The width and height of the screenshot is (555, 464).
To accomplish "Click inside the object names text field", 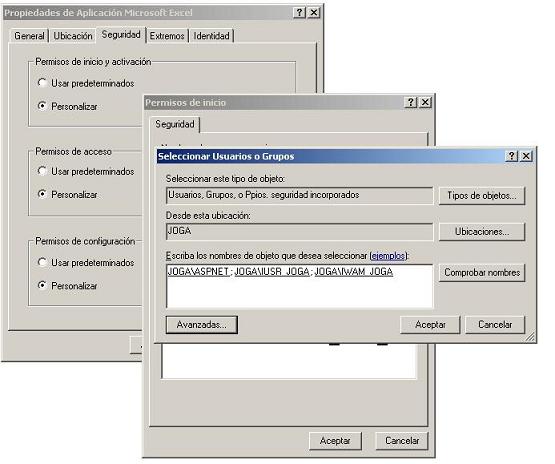I will [299, 286].
